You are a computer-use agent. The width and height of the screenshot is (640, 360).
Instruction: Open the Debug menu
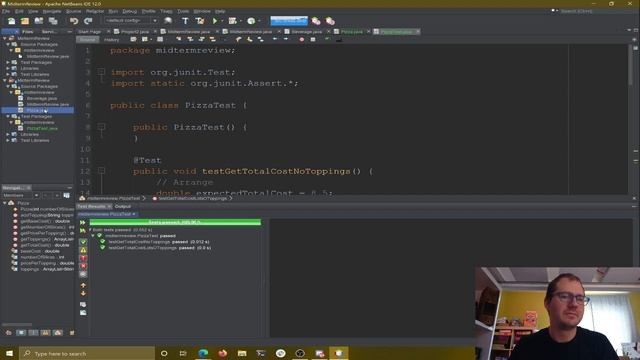(130, 11)
